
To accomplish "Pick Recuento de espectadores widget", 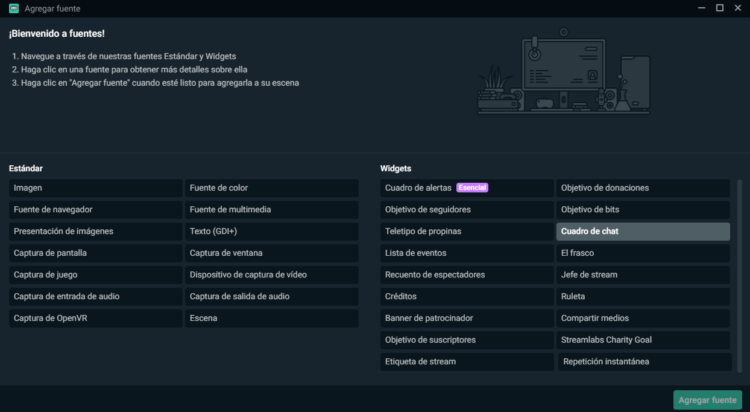I will pyautogui.click(x=467, y=275).
